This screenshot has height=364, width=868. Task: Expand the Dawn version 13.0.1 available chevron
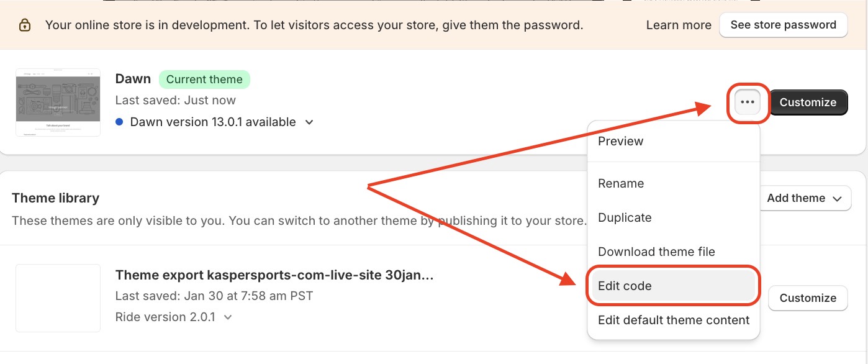309,122
